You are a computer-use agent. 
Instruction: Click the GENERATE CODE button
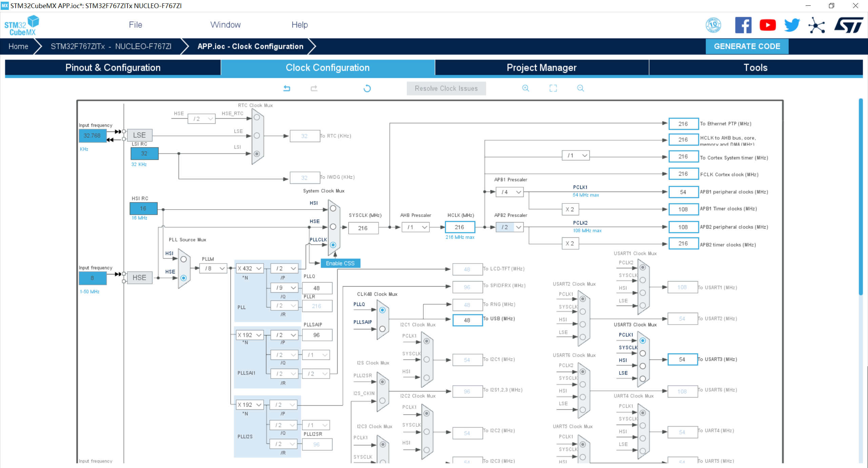coord(747,46)
